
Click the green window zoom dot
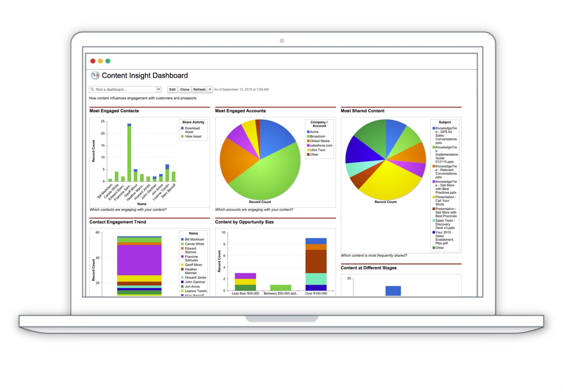108,61
